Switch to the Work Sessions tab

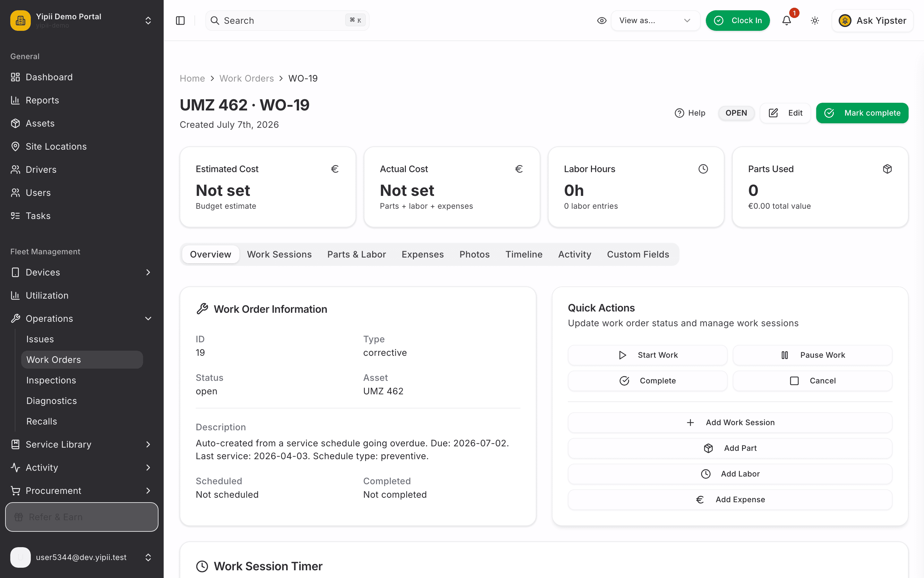tap(279, 254)
